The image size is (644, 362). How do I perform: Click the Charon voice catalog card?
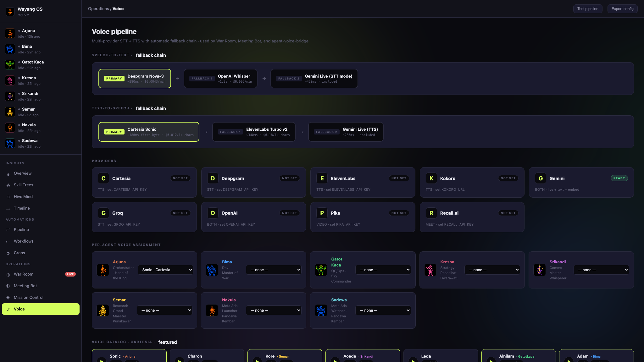tap(207, 356)
